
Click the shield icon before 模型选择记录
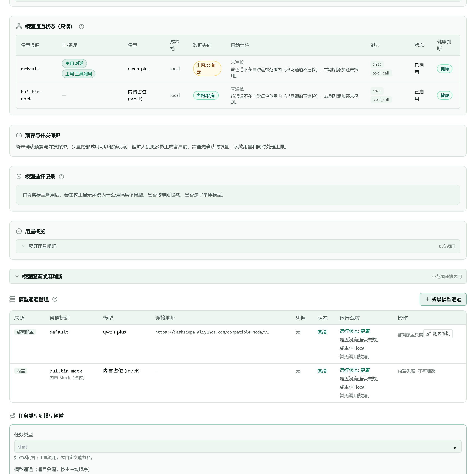[19, 176]
